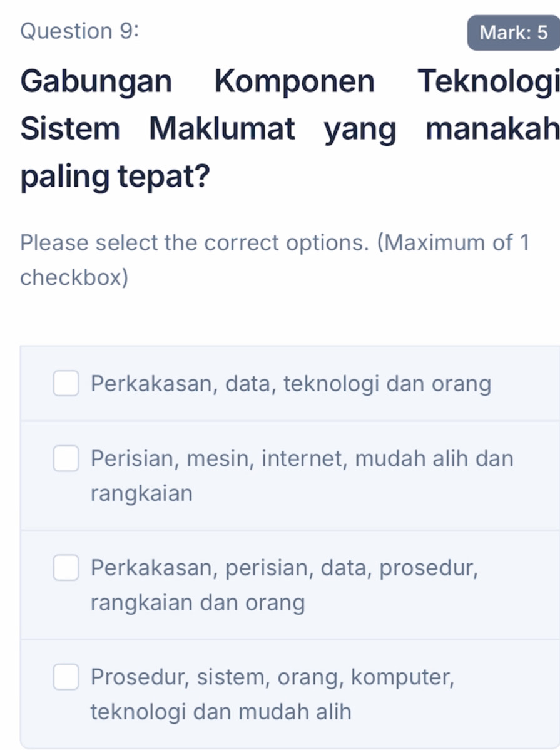Click the word "Gabungan" in the question

[96, 81]
